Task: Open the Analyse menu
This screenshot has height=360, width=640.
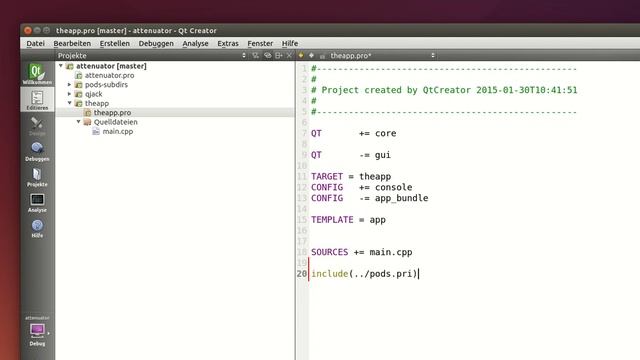Action: [195, 43]
